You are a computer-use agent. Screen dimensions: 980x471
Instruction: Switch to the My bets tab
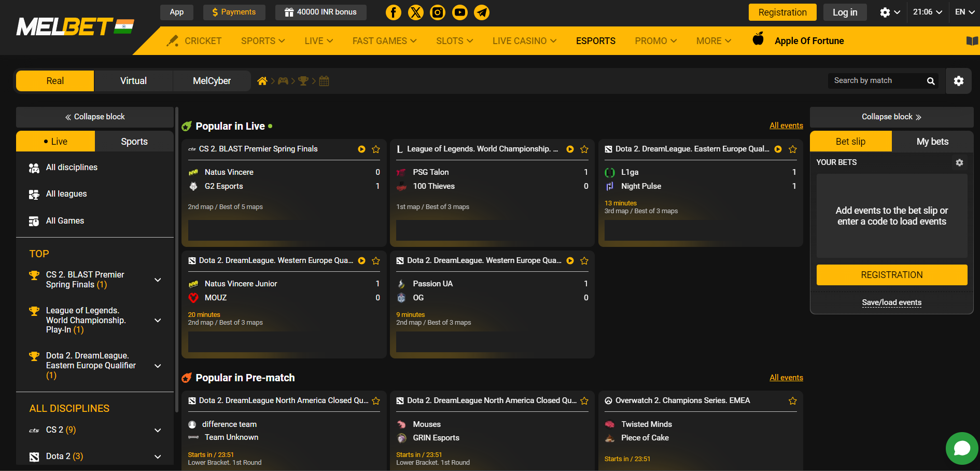coord(932,141)
